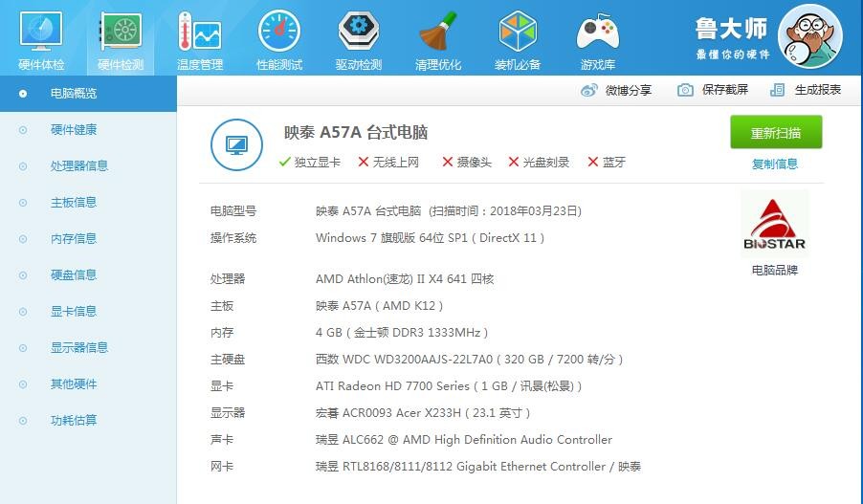Open the 清理优化 cleanup broom icon

click(x=438, y=32)
